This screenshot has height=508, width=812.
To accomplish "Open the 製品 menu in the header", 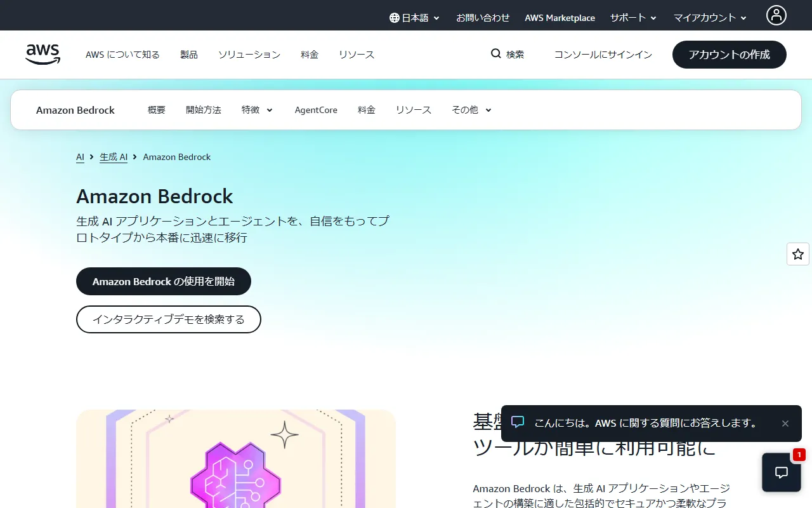I will point(188,55).
